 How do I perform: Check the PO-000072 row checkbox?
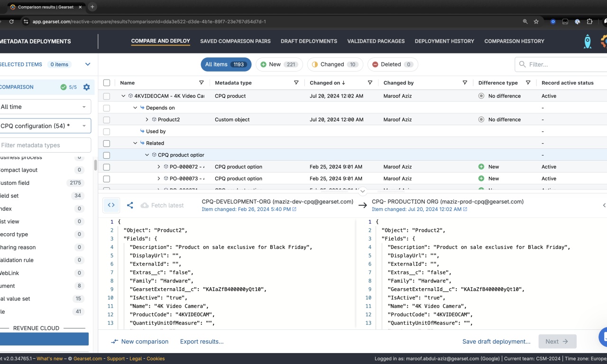click(107, 167)
